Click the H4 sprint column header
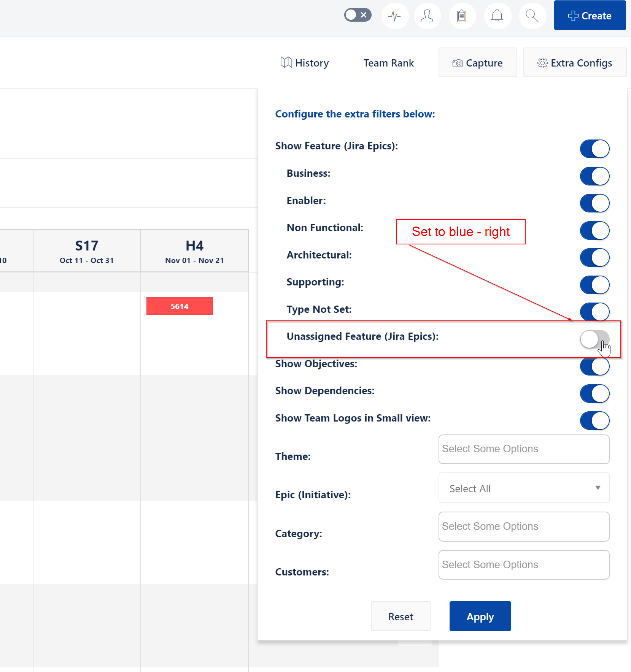The image size is (631, 672). [194, 251]
